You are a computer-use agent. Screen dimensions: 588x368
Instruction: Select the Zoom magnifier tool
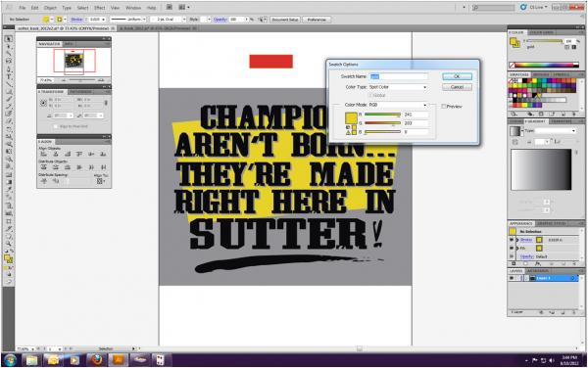pyautogui.click(x=8, y=244)
